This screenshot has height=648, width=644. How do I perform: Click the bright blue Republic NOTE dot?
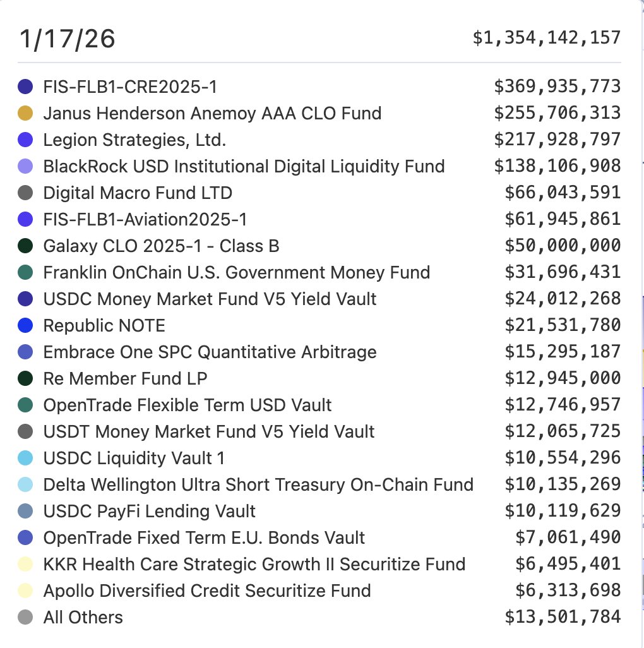(x=25, y=325)
